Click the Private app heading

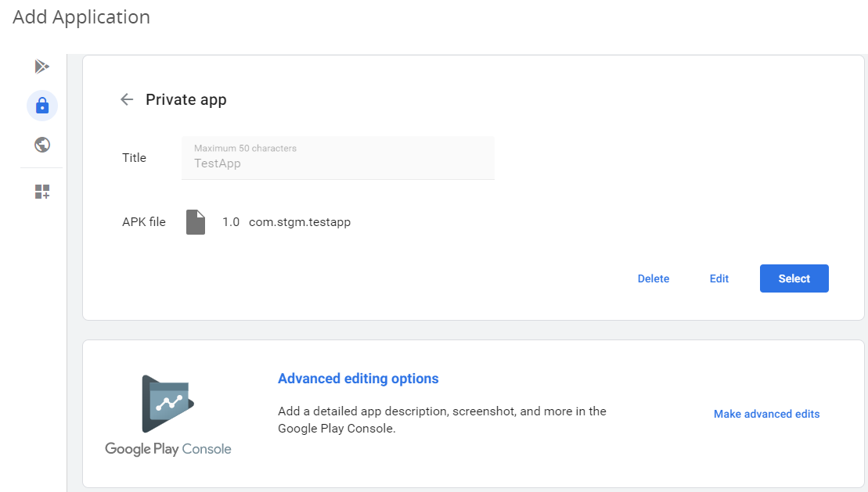[185, 99]
